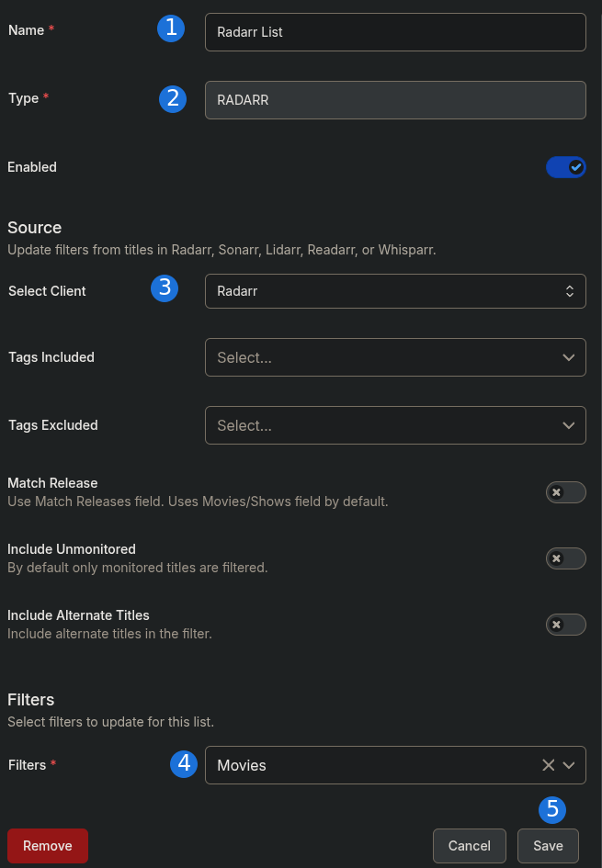
Task: Click blue step marker number 5
Action: 552,809
